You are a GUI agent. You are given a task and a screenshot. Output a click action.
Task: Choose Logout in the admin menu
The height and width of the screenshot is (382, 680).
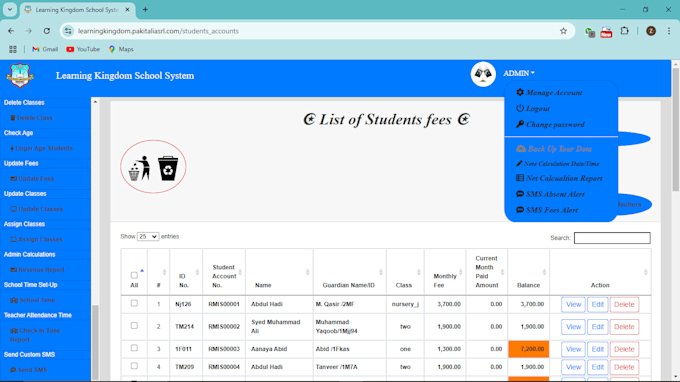538,109
